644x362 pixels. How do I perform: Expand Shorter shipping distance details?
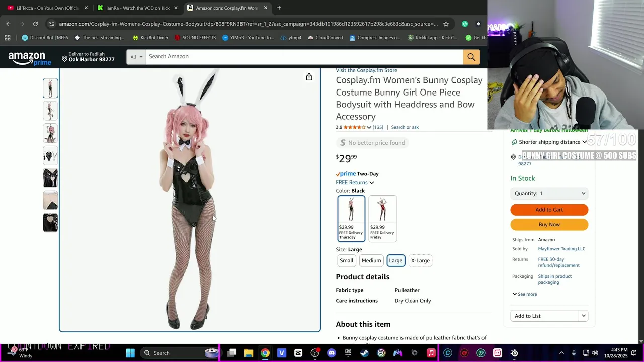click(x=584, y=142)
